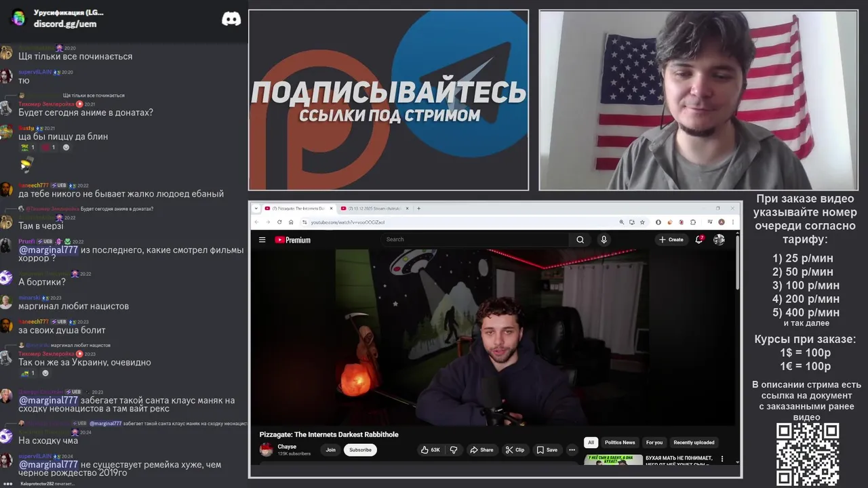Click the video player to toggle playback
This screenshot has width=868, height=488.
click(x=493, y=337)
